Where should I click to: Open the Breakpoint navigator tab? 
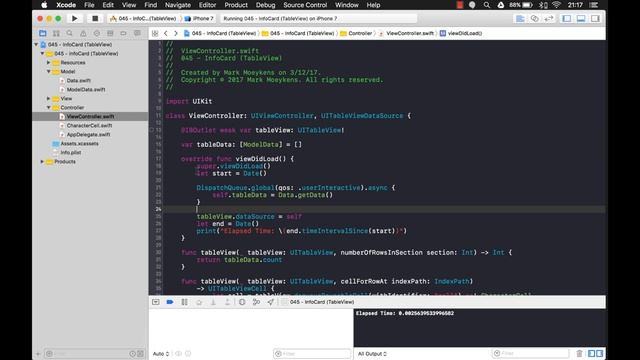(x=123, y=33)
